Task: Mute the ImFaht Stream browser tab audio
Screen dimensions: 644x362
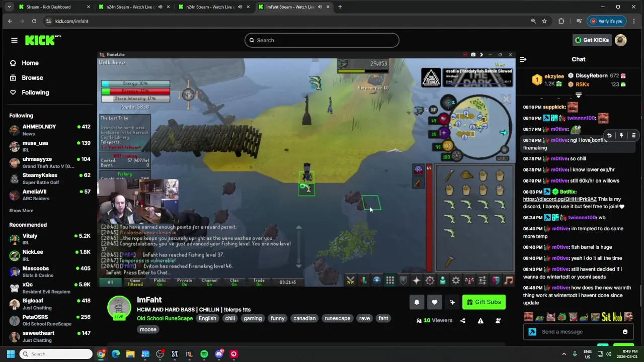Action: (320, 7)
